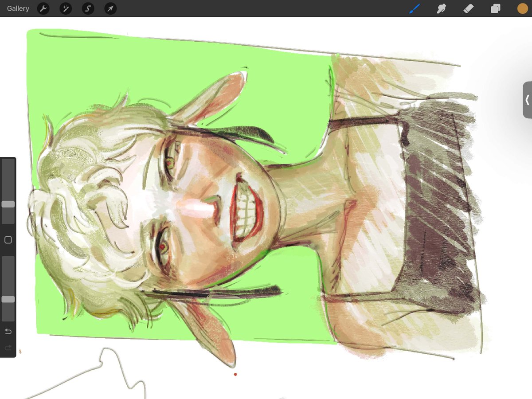Redo the last undone stroke
The image size is (532, 399).
click(8, 348)
